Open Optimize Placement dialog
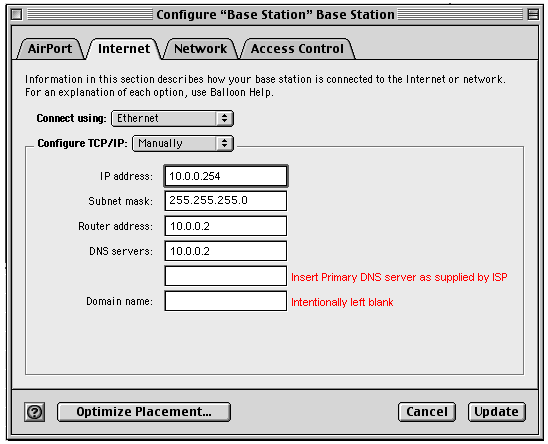Screen dimensions: 548x444 pos(144,412)
